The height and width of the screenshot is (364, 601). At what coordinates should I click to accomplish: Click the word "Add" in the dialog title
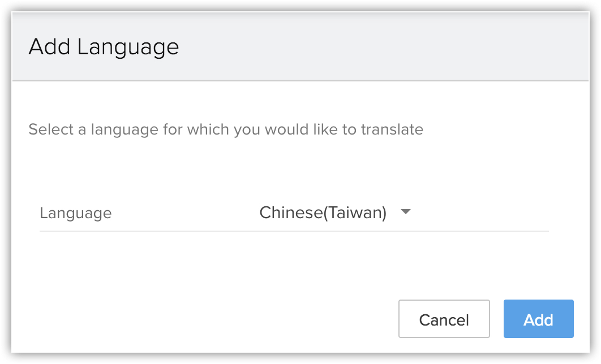(x=50, y=46)
